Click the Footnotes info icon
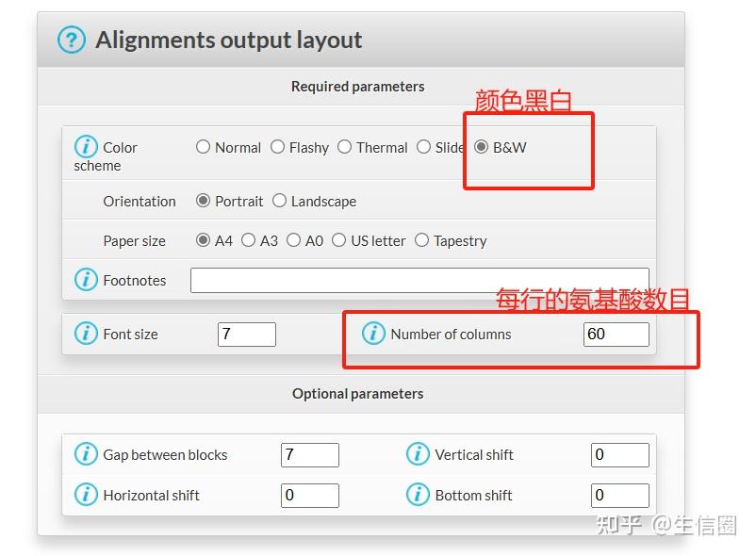Image resolution: width=756 pixels, height=556 pixels. 86,280
